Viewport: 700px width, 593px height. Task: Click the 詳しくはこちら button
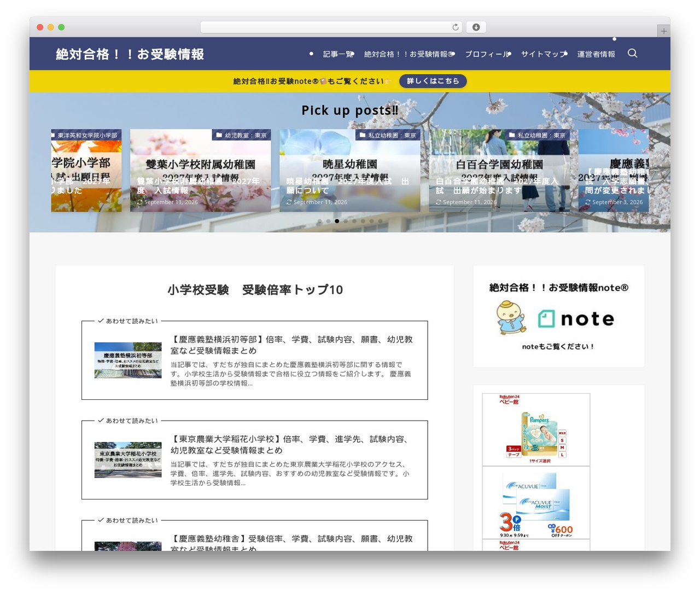tap(433, 81)
